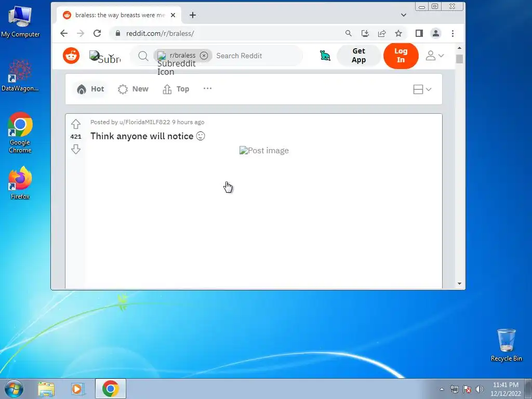This screenshot has width=532, height=399.
Task: Open a new tab with plus button
Action: tap(192, 15)
